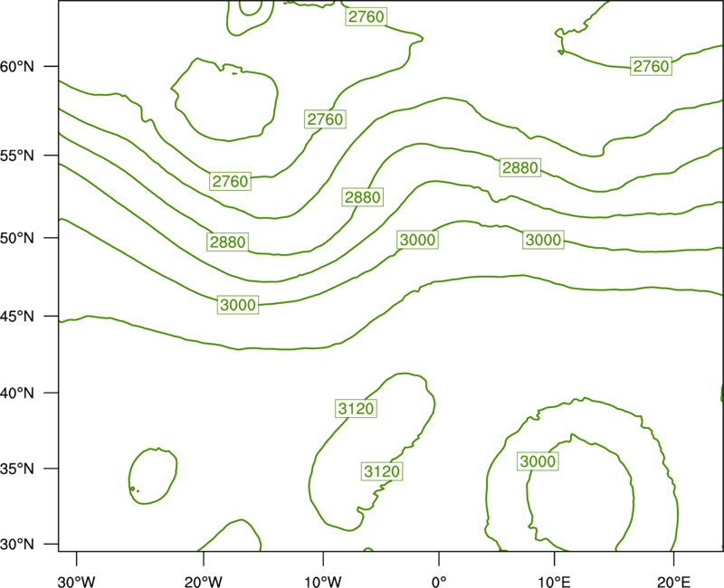Click the 2760 contour label at the map's top edge
This screenshot has height=588, width=724.
(367, 16)
